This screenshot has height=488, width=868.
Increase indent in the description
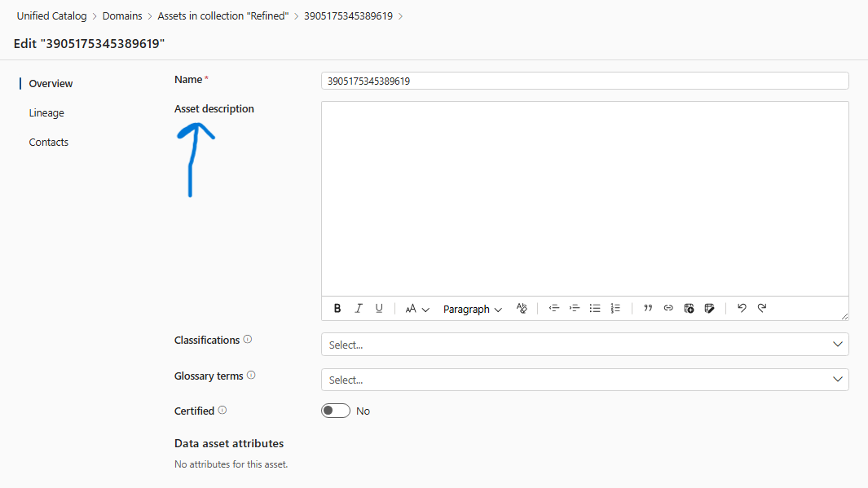tap(574, 309)
